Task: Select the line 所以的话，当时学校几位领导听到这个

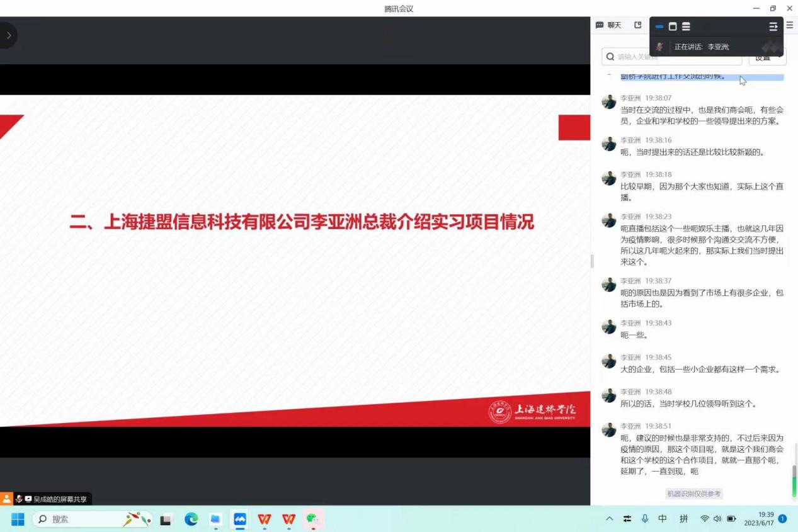Action: [x=688, y=404]
